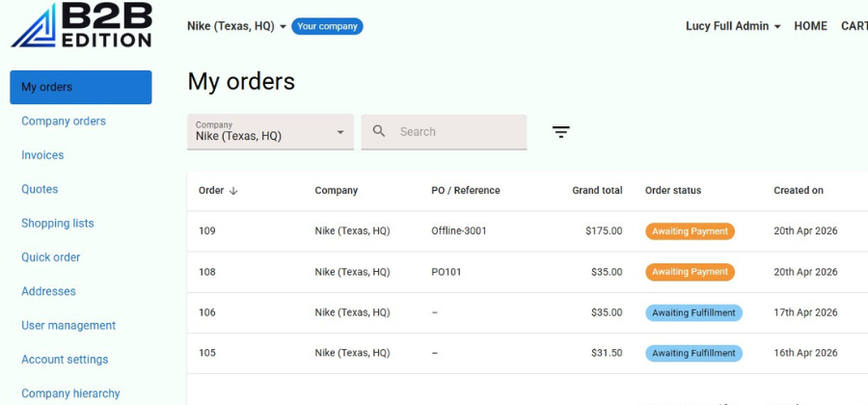Open order 109 row
This screenshot has width=868, height=405.
tap(528, 231)
